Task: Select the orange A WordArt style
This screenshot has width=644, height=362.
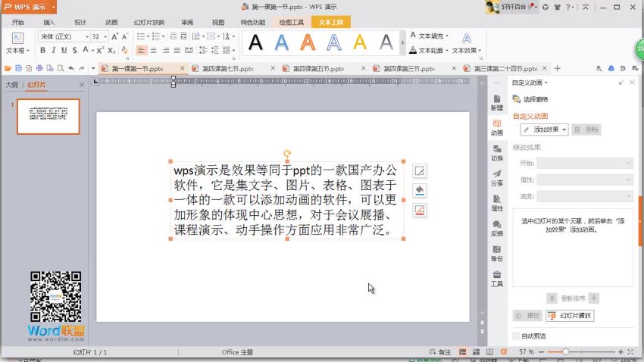Action: coord(308,42)
